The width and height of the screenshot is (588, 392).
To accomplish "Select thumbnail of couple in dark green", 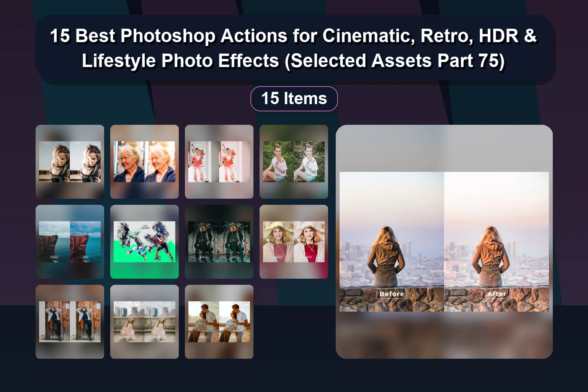I will pyautogui.click(x=219, y=242).
